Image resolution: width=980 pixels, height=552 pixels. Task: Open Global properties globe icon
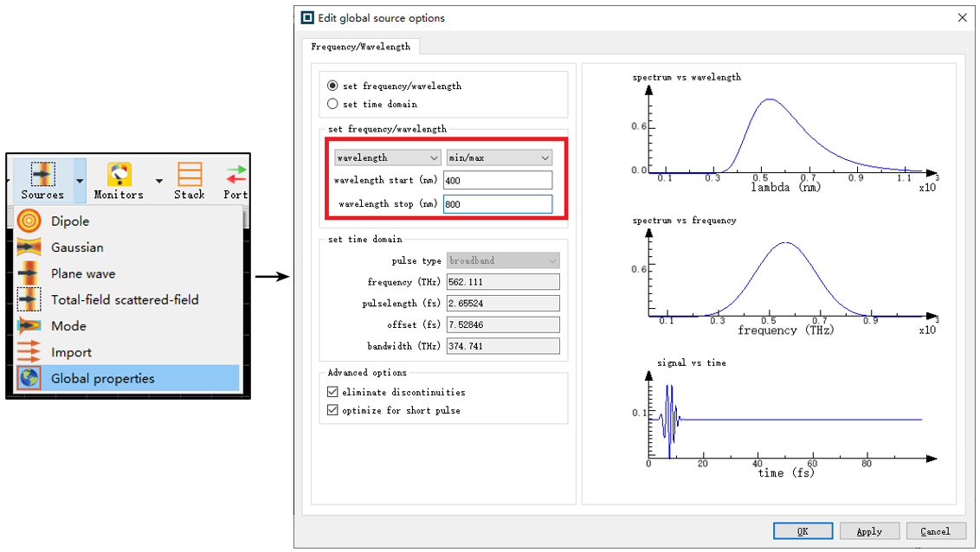[x=29, y=378]
